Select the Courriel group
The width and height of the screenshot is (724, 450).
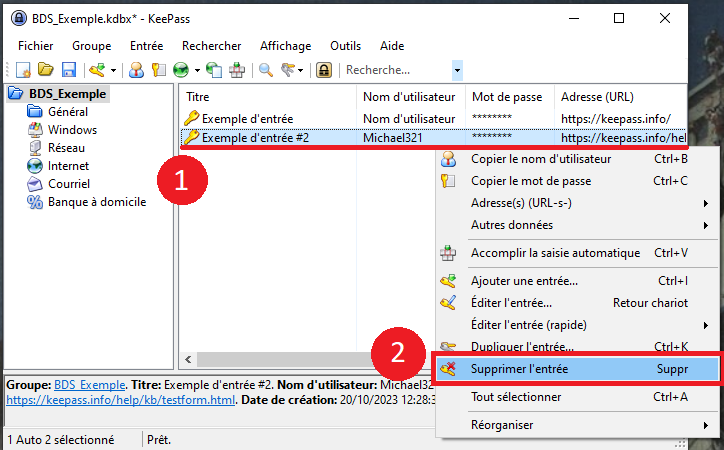click(x=69, y=184)
